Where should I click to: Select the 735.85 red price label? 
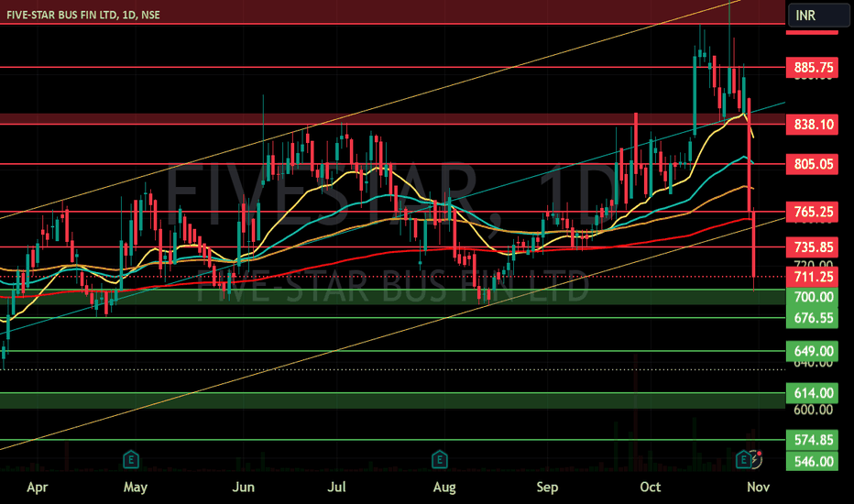[x=812, y=247]
